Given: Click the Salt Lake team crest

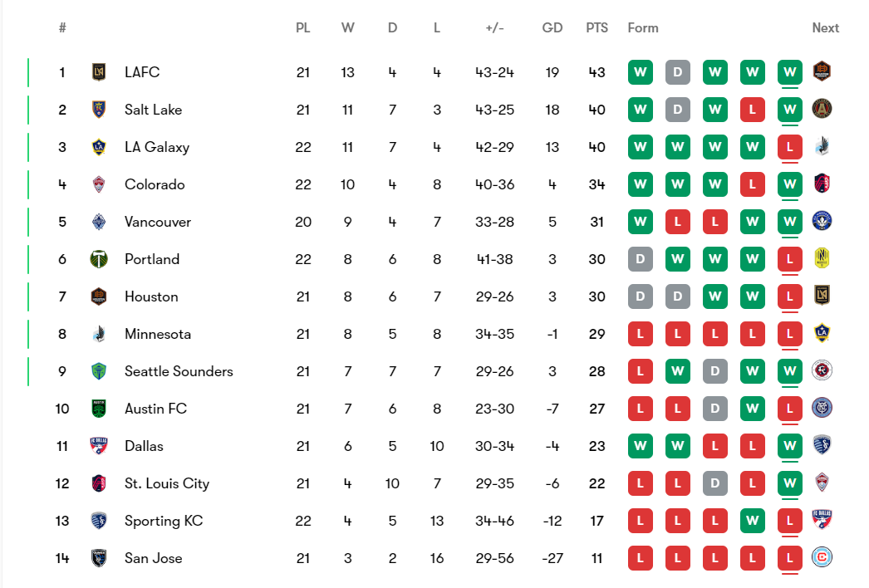Looking at the screenshot, I should 99,110.
